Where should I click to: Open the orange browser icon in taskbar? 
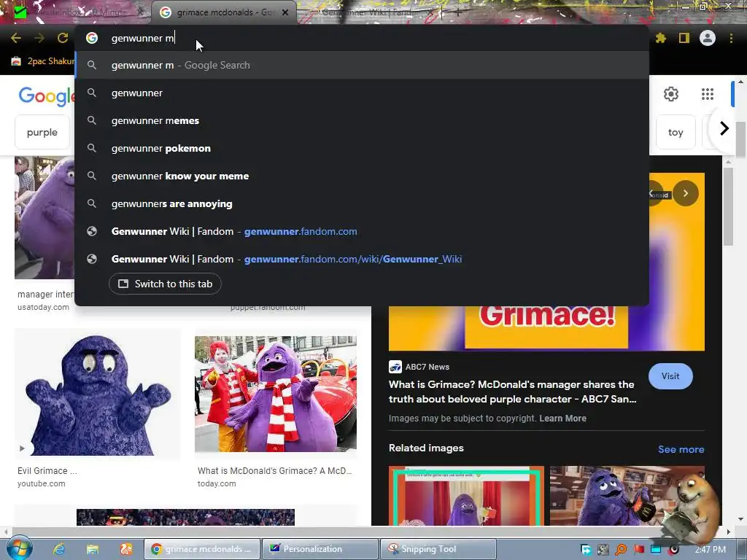(x=125, y=549)
